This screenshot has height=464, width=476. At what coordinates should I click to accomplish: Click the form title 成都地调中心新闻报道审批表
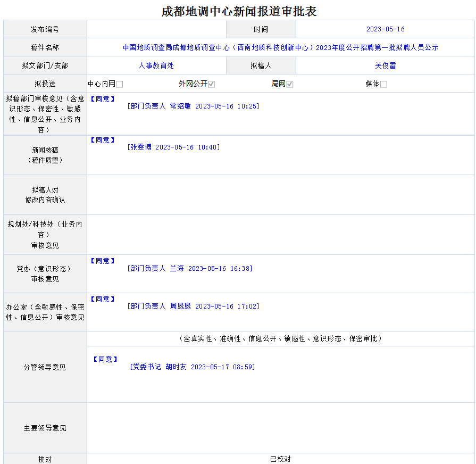pos(239,12)
